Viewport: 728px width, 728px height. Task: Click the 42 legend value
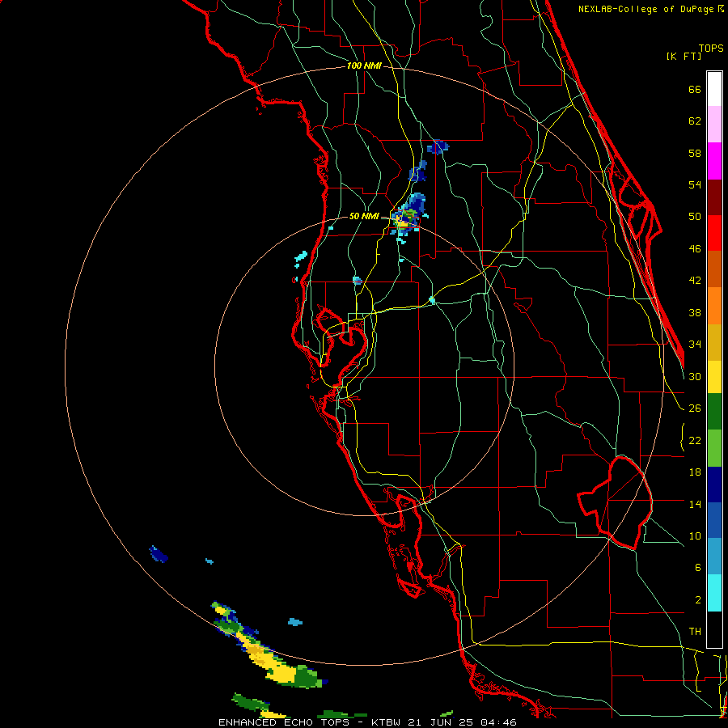pyautogui.click(x=695, y=281)
